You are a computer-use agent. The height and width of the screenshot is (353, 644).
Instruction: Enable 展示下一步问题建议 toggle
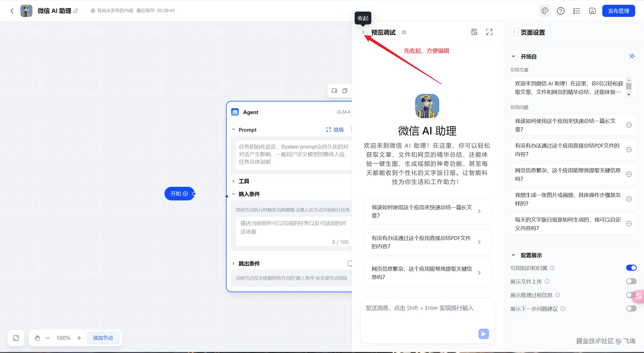click(x=631, y=308)
